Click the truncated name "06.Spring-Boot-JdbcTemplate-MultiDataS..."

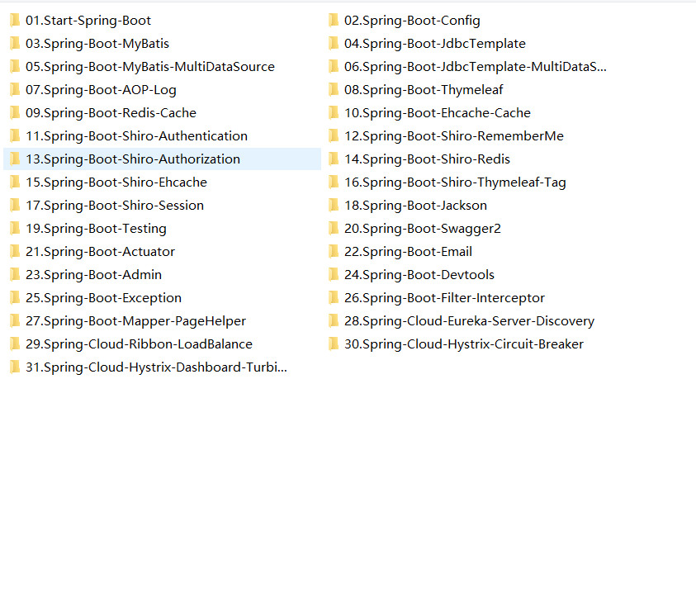point(475,67)
